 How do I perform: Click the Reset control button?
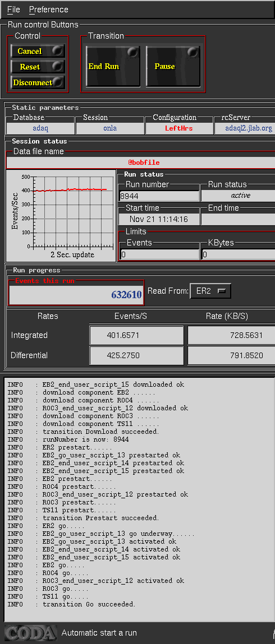click(x=38, y=67)
